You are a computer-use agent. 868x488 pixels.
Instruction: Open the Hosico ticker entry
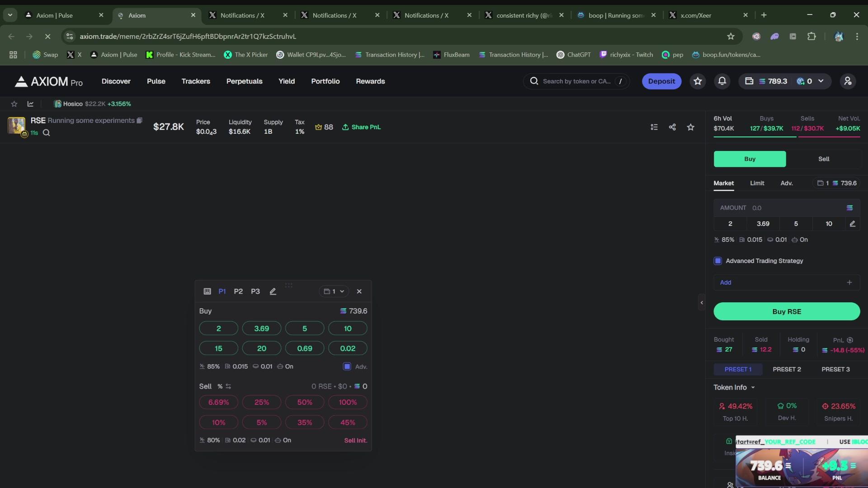pos(93,104)
